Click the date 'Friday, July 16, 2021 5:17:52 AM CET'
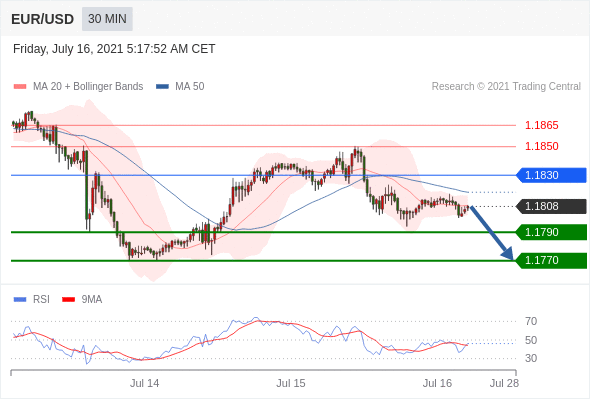This screenshot has height=400, width=590. point(114,49)
